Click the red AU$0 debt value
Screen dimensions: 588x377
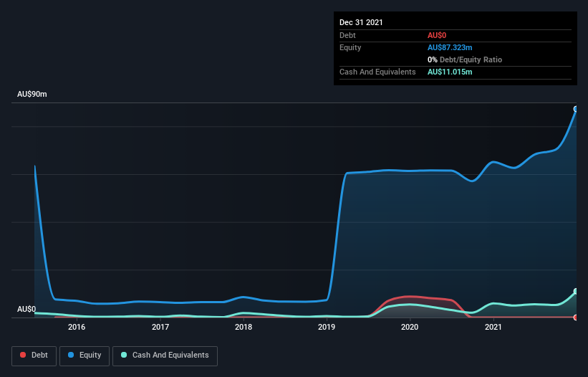(437, 35)
